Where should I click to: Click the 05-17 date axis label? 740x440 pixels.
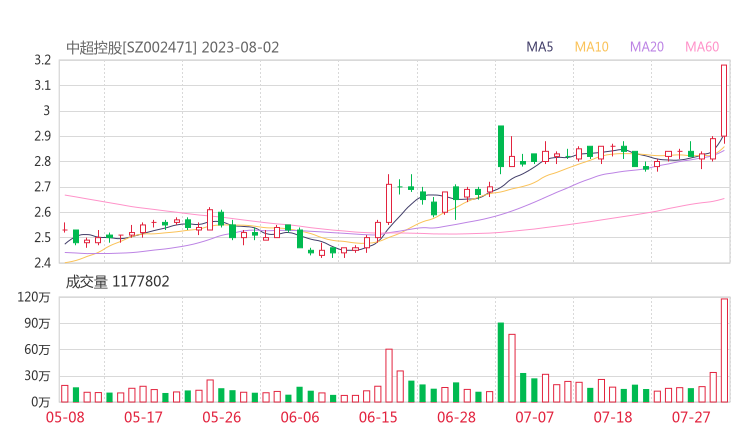[x=143, y=417]
